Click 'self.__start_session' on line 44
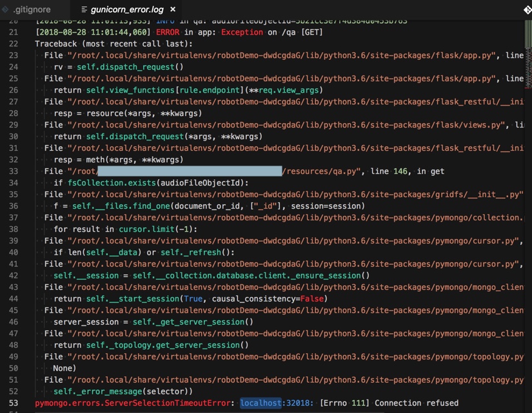Viewport: 532px width, 413px height. pos(133,299)
